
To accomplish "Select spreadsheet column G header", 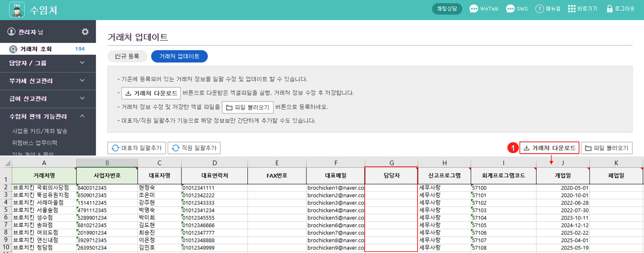I will pyautogui.click(x=391, y=163).
